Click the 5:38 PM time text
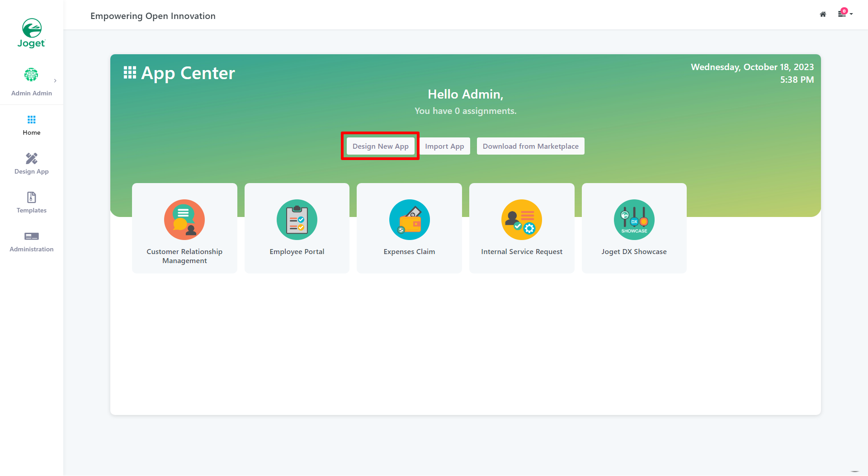Screen dimensions: 868x476 pos(797,80)
